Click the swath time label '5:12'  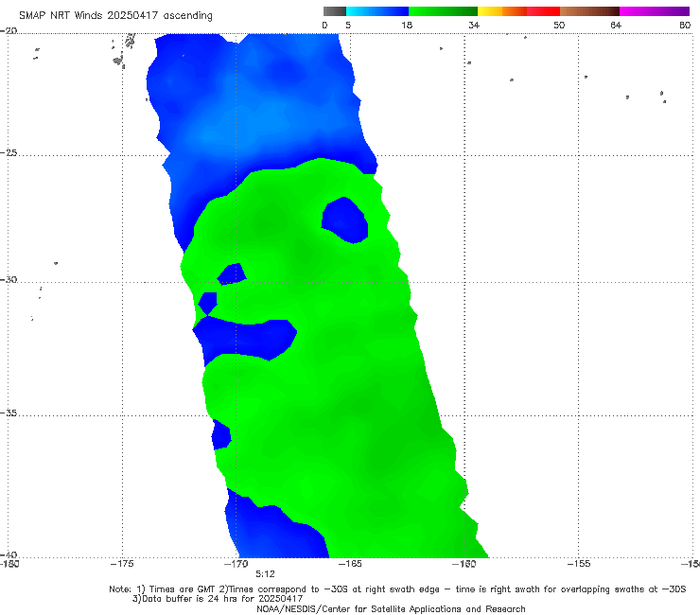click(x=265, y=574)
